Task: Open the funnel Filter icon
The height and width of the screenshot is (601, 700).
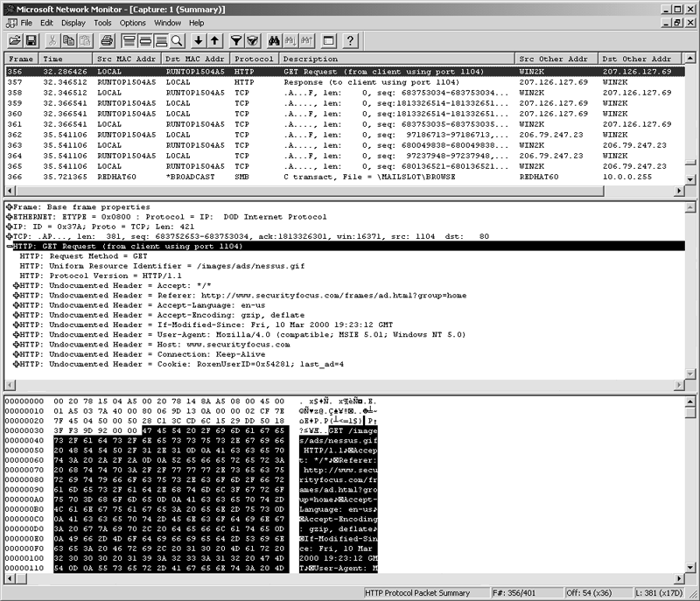Action: tap(236, 41)
